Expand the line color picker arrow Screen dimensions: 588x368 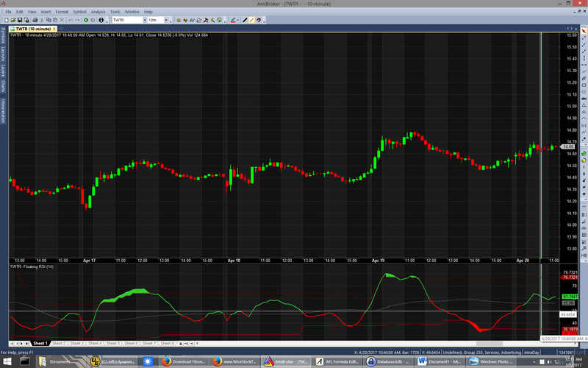pos(237,20)
